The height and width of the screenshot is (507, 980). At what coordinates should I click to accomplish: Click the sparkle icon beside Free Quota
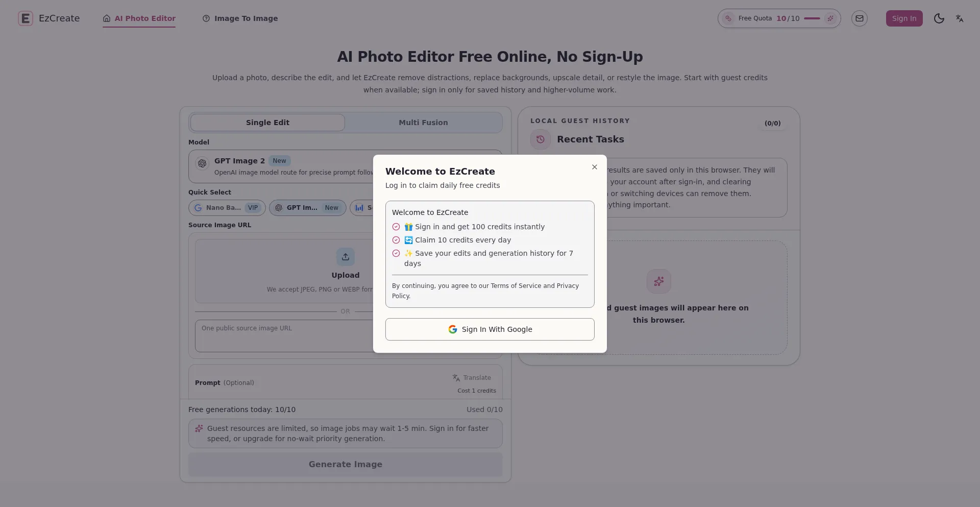(830, 18)
